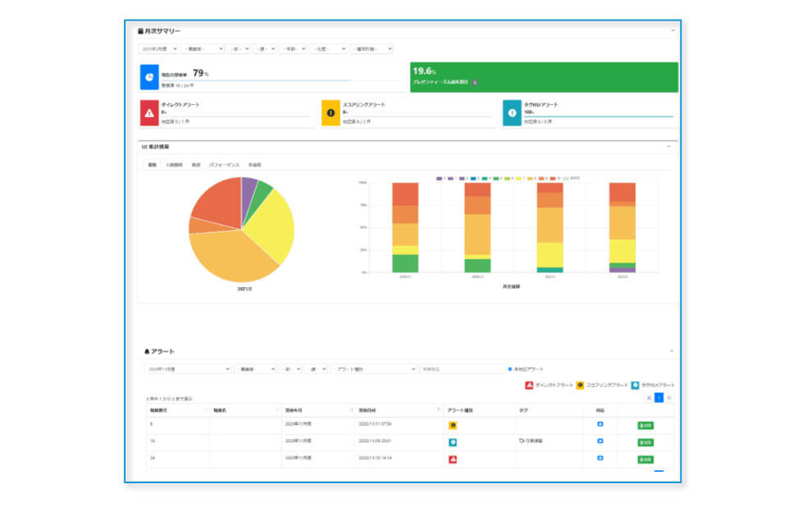Screen dimensions: 812x507
Task: Click the yellow Scoring Alert exclamation icon card
Action: coord(330,113)
